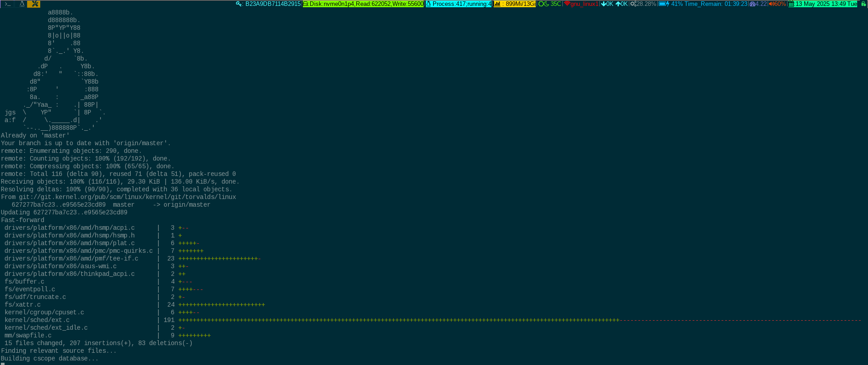The image size is (868, 365).
Task: Click the kernel/cgroup/cpuset.c file path
Action: pos(44,312)
